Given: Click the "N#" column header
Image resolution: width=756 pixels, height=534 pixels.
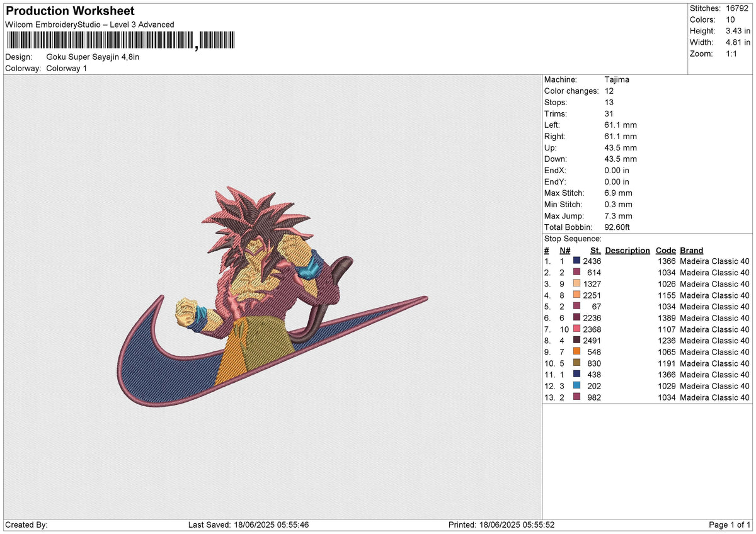Looking at the screenshot, I should coord(565,250).
